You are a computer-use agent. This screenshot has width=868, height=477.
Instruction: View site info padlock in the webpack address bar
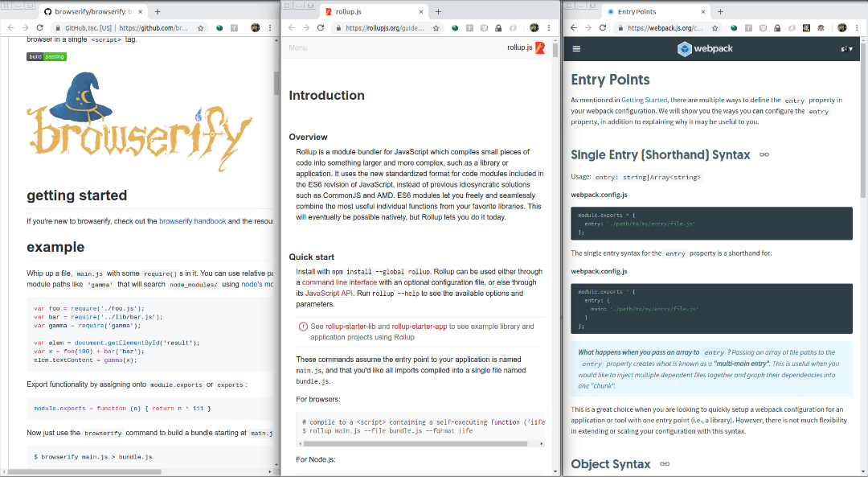[619, 27]
